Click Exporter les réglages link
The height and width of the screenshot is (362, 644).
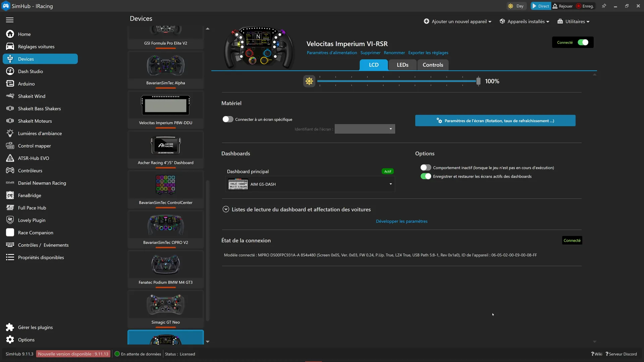[428, 53]
